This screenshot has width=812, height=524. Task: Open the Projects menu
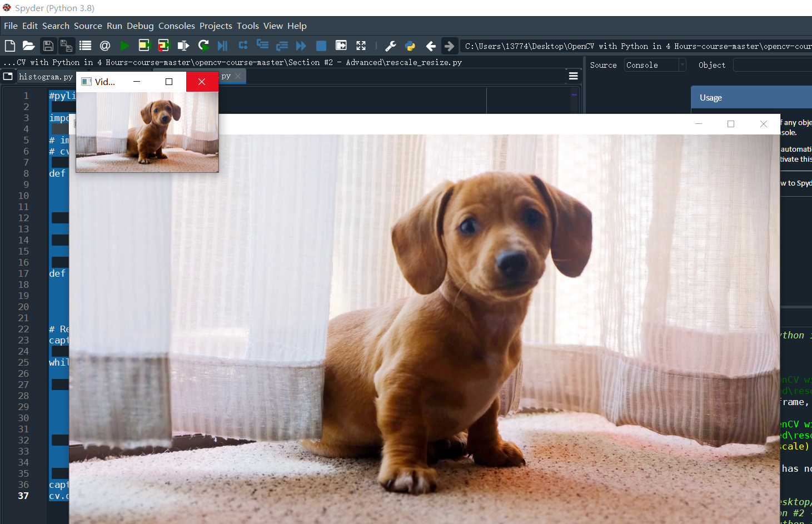click(x=216, y=26)
